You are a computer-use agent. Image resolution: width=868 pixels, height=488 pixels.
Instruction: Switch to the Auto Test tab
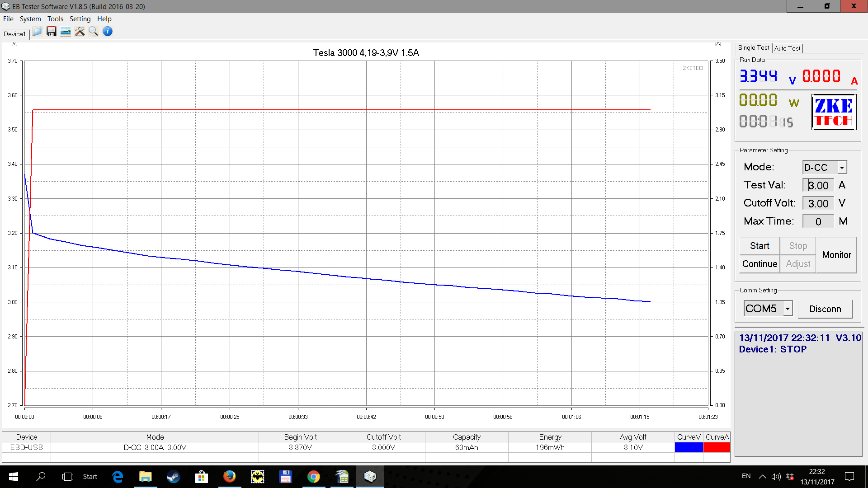tap(787, 48)
